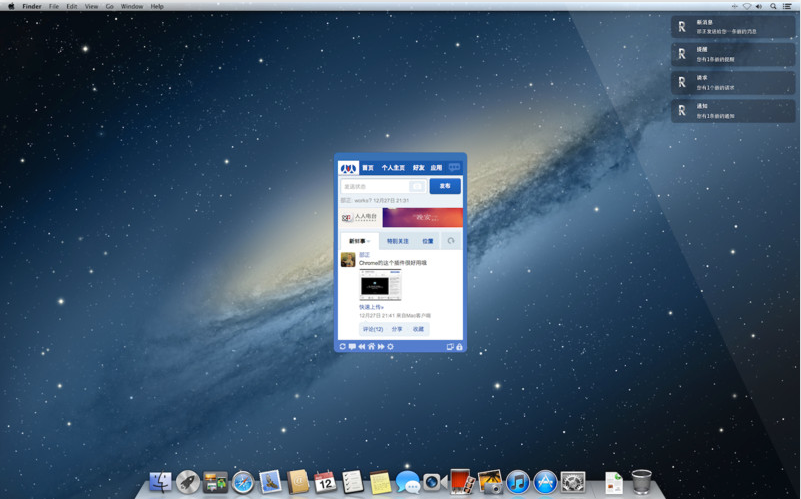801x499 pixels.
Task: Click the Wi-Fi status icon in menu bar
Action: click(x=747, y=6)
